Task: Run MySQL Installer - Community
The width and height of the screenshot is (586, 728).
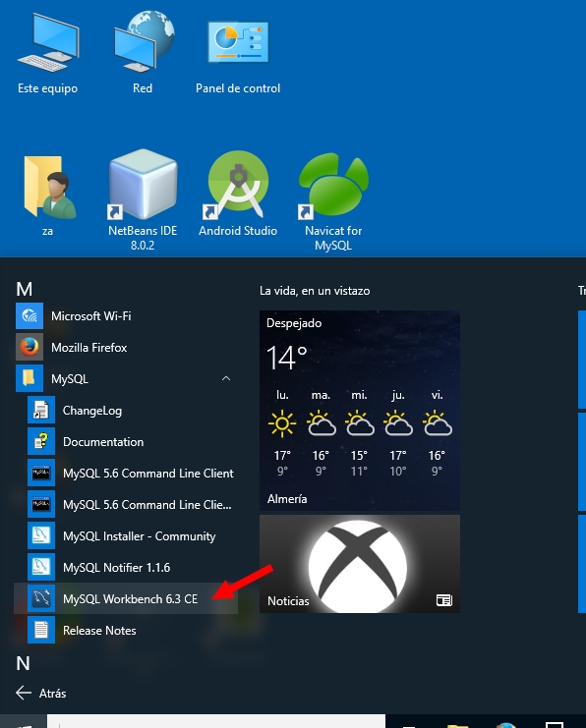Action: pos(126,536)
